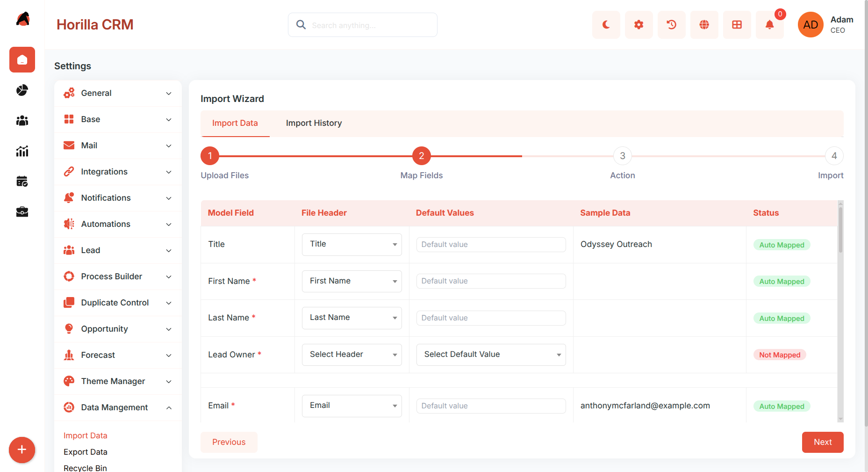This screenshot has width=868, height=472.
Task: Open the Email file header dropdown
Action: coord(352,406)
